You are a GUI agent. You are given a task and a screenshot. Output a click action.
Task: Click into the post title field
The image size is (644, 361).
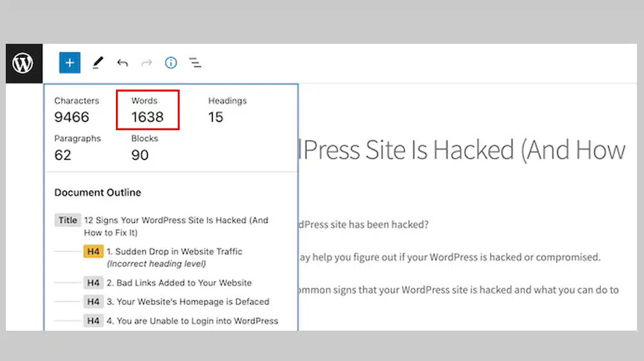pyautogui.click(x=462, y=150)
